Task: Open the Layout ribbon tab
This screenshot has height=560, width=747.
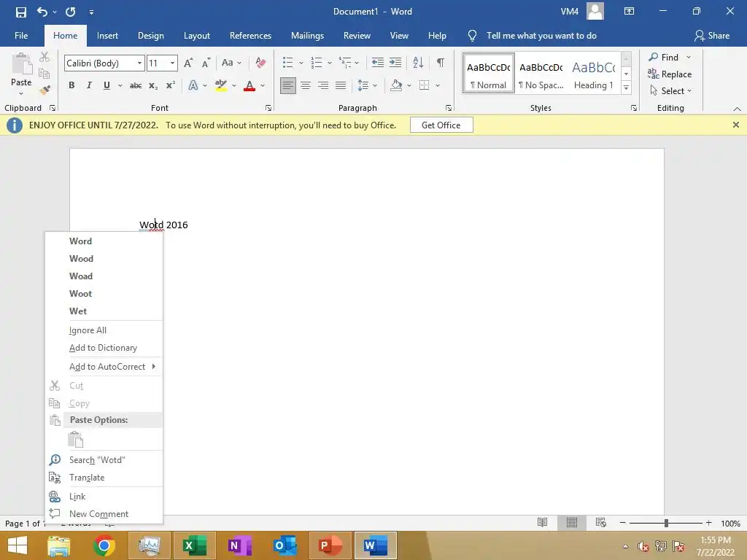Action: (197, 36)
